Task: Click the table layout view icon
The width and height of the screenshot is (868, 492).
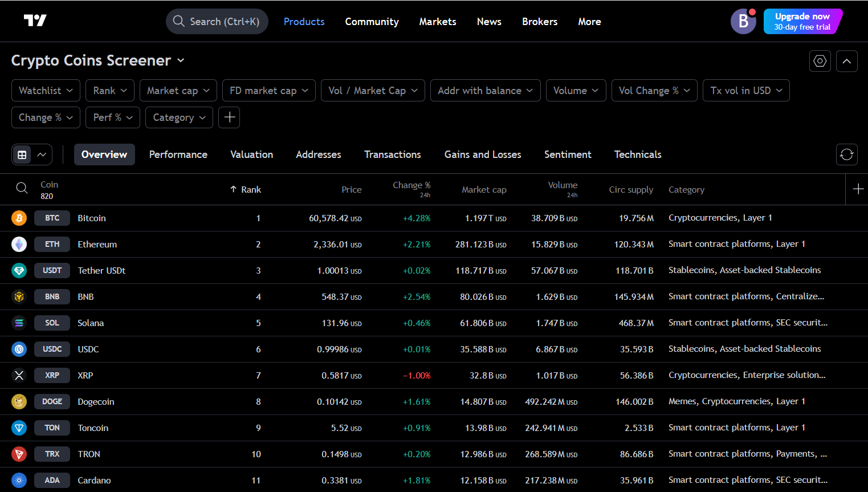Action: pos(22,154)
